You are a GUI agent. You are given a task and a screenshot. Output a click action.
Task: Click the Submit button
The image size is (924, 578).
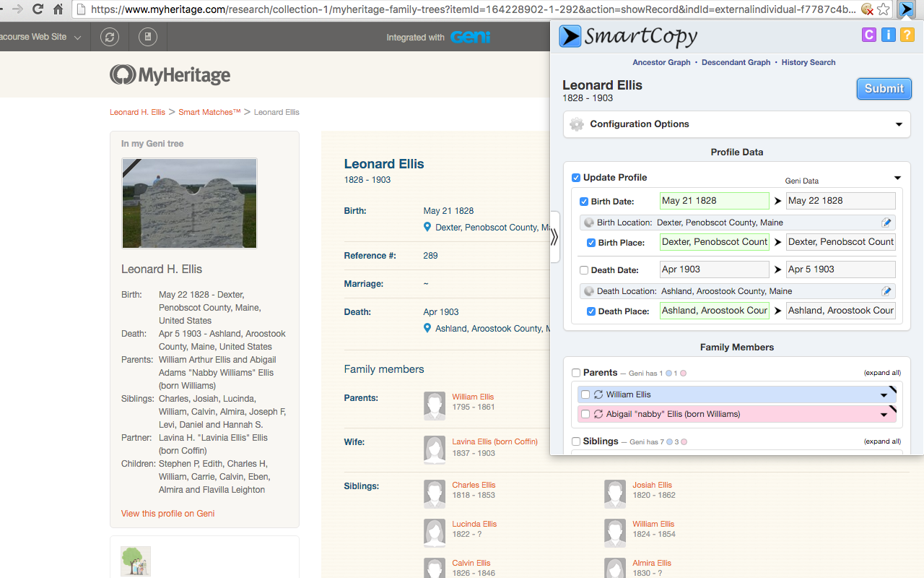tap(884, 88)
